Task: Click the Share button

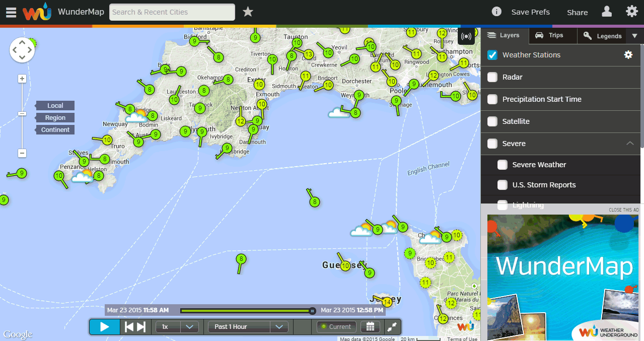Action: pos(577,12)
